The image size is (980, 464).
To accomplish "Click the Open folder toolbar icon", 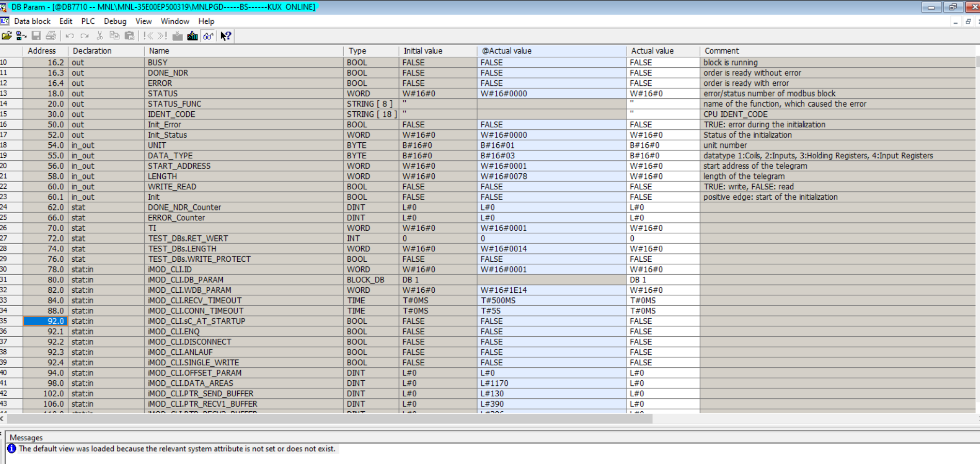I will [x=7, y=36].
